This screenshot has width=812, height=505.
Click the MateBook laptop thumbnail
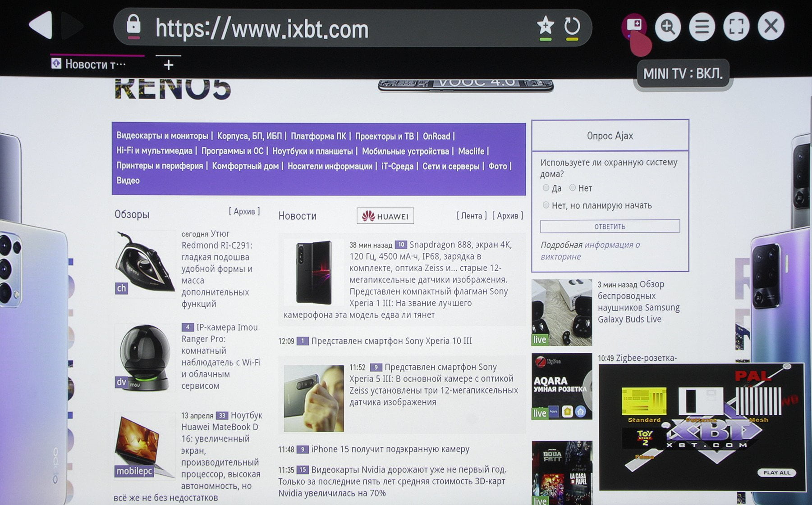[145, 445]
